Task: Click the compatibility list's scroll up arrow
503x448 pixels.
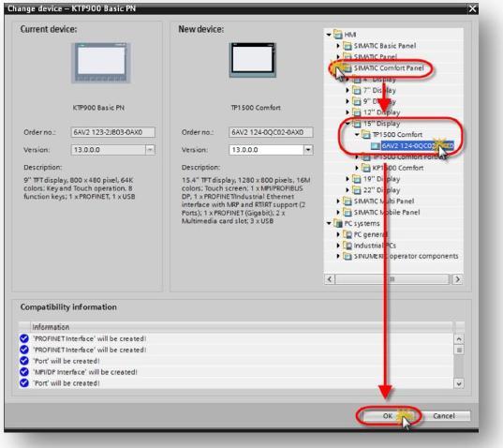Action: (x=459, y=338)
